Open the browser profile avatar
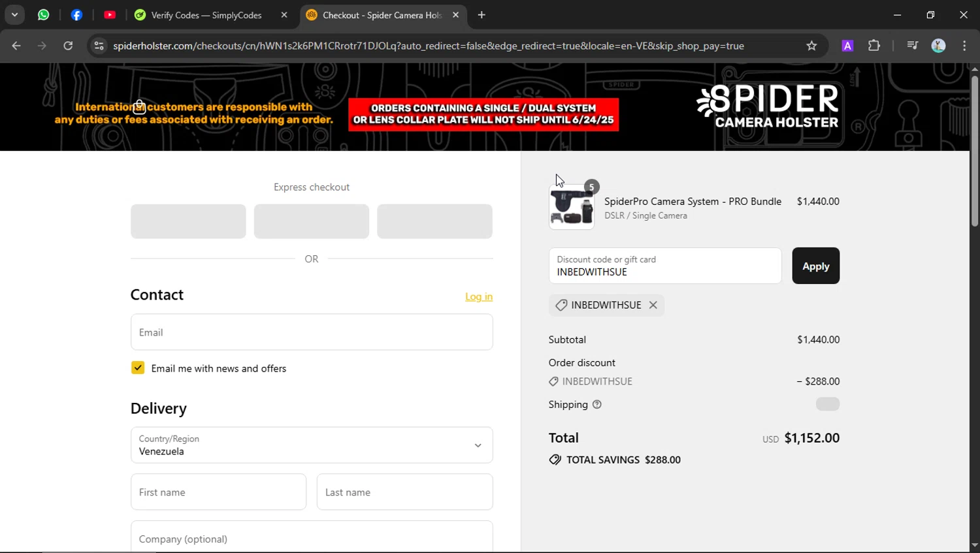The image size is (980, 553). point(938,46)
